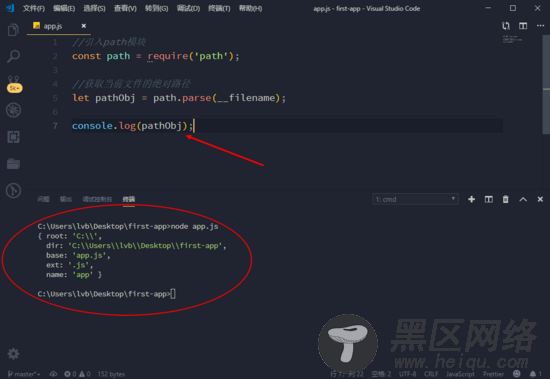Open notifications bell icon
Image resolution: width=550 pixels, height=379 pixels.
pos(535,374)
